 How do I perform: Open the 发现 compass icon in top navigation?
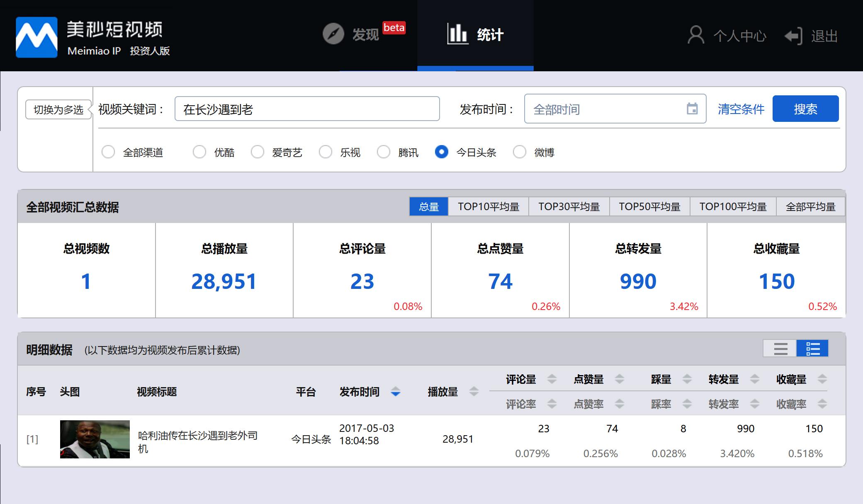(x=333, y=34)
